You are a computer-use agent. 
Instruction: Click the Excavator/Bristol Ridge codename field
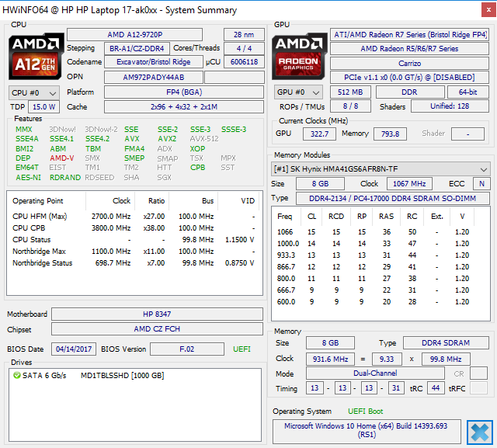click(154, 62)
